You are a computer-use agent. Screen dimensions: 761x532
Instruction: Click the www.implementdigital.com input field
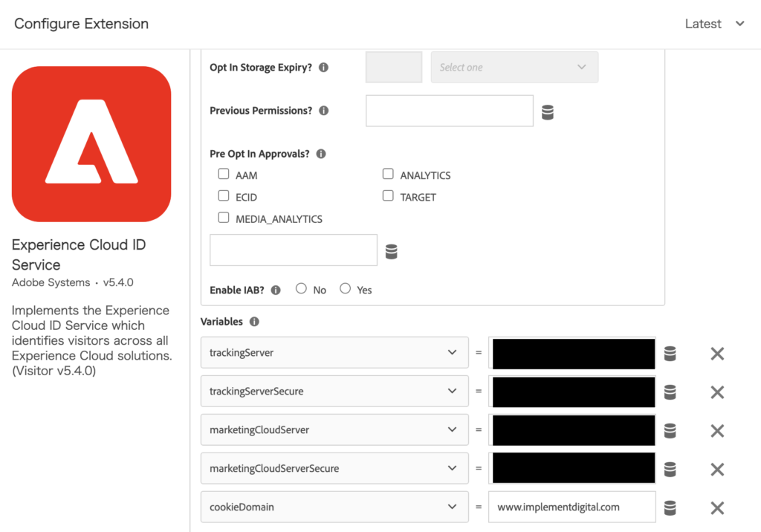[571, 507]
